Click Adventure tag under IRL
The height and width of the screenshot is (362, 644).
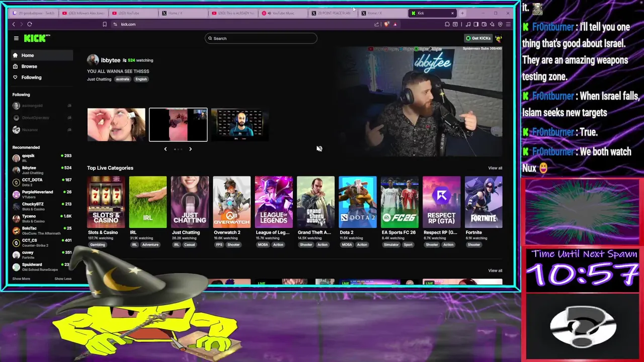150,245
